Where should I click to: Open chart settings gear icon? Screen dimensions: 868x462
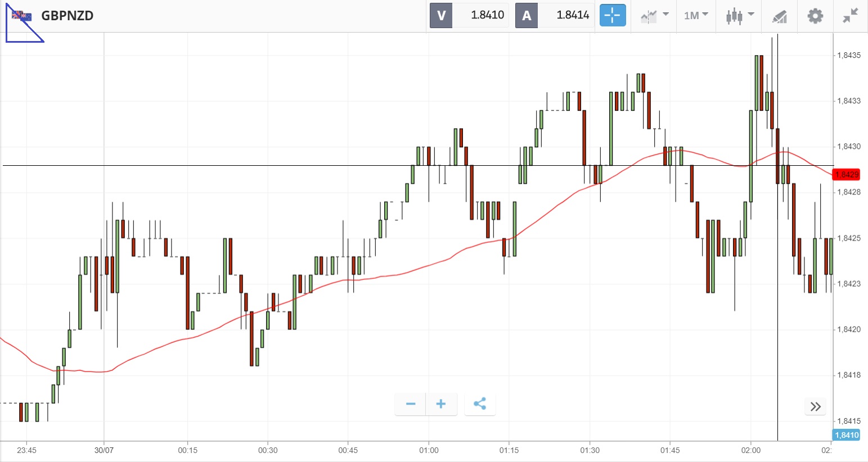[x=815, y=16]
